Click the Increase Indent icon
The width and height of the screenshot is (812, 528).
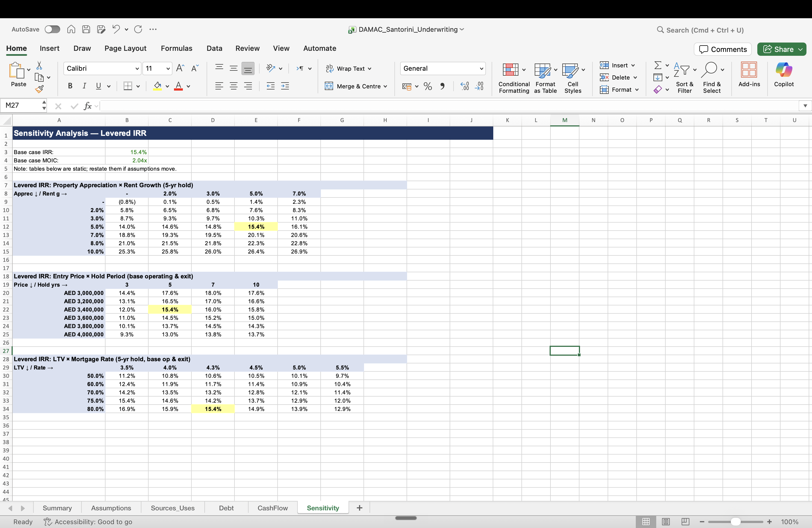285,86
